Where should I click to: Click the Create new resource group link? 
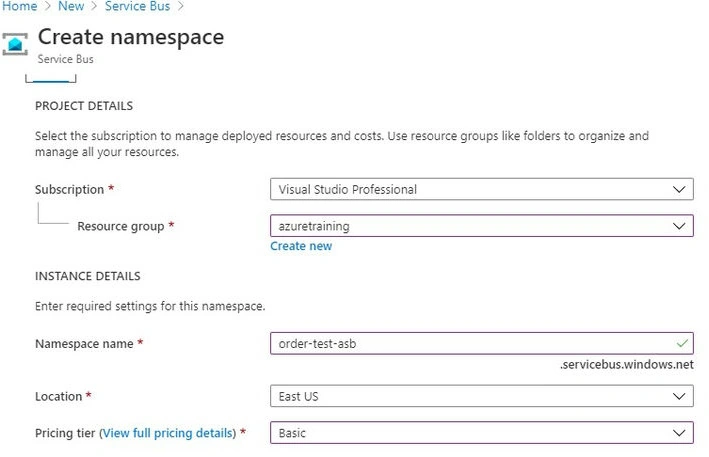coord(301,246)
